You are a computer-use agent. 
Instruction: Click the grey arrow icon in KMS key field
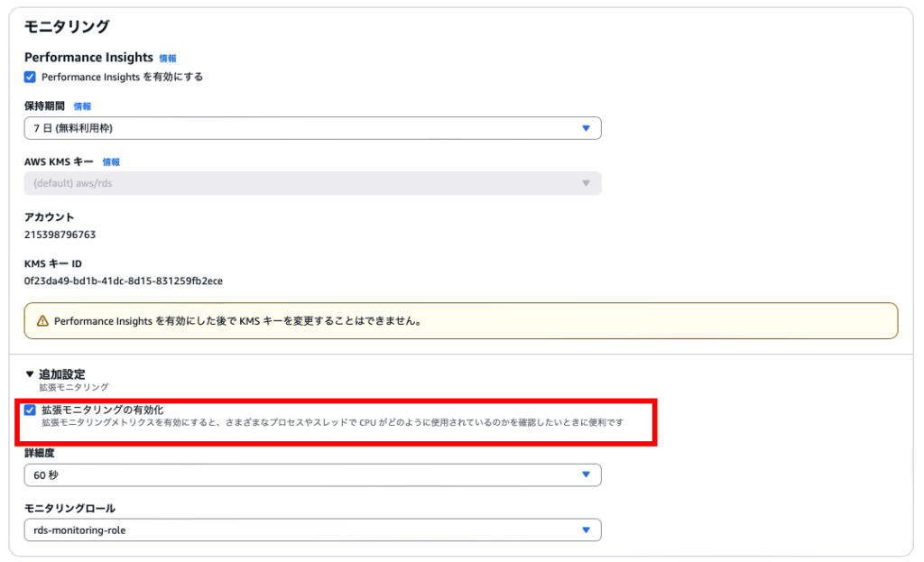click(x=586, y=183)
